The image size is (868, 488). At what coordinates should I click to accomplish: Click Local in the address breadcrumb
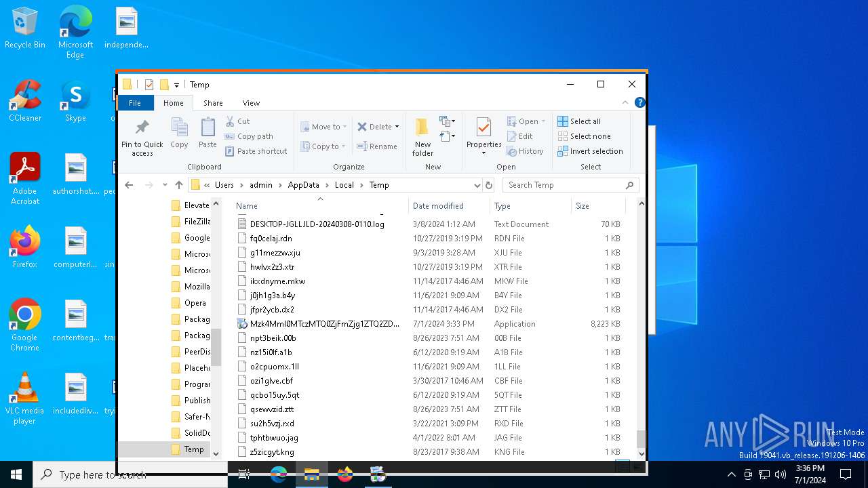point(344,185)
